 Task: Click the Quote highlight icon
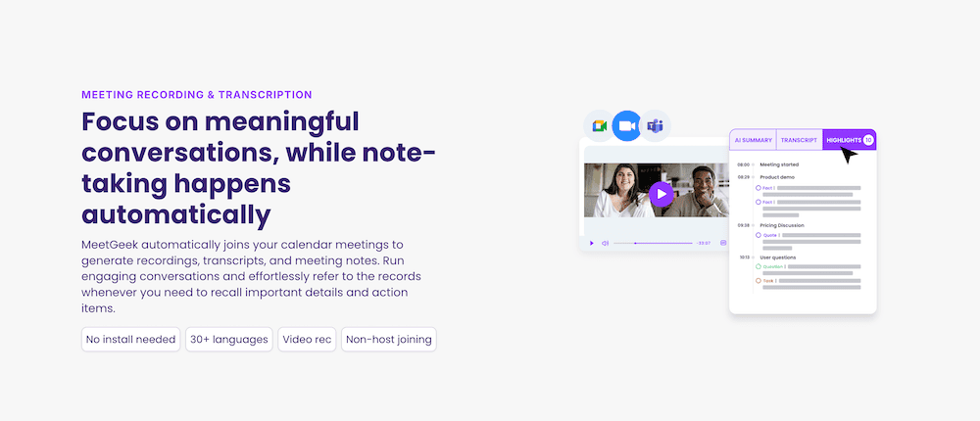(x=759, y=235)
